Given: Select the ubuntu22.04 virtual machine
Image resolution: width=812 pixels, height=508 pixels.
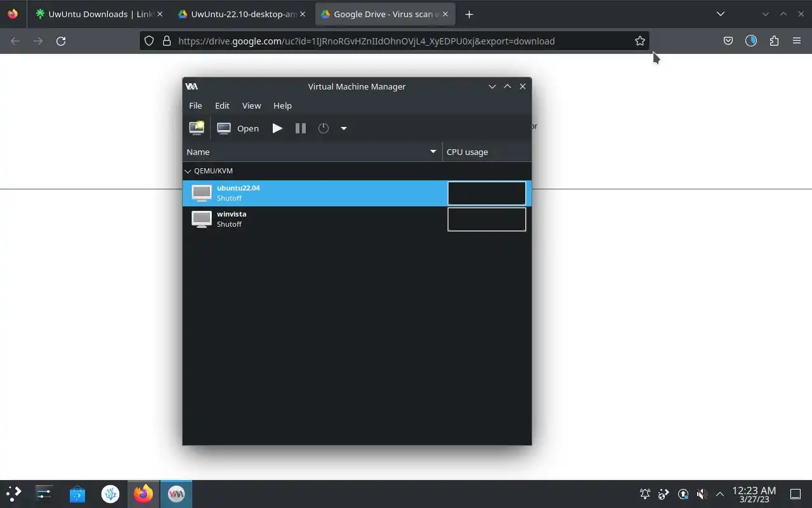Looking at the screenshot, I should coord(357,193).
